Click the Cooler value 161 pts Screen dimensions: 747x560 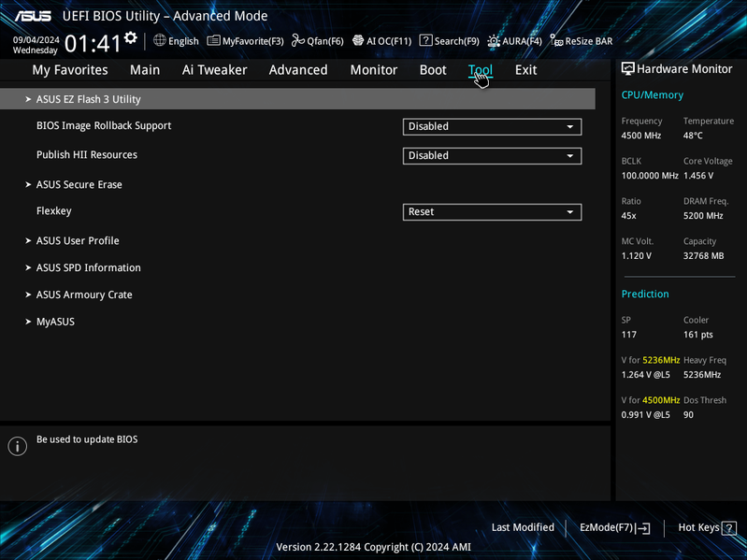[x=698, y=335]
